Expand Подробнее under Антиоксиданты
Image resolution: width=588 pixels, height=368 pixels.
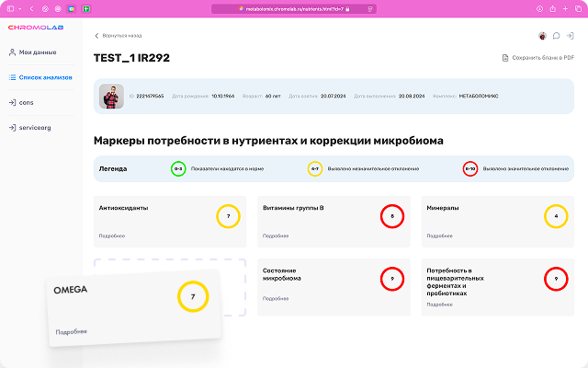click(x=111, y=236)
